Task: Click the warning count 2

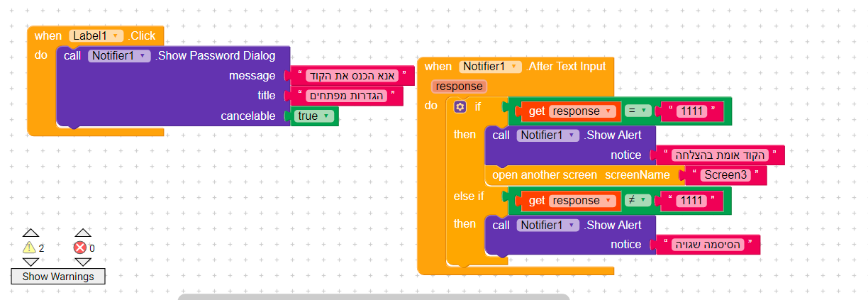Action: (x=42, y=248)
